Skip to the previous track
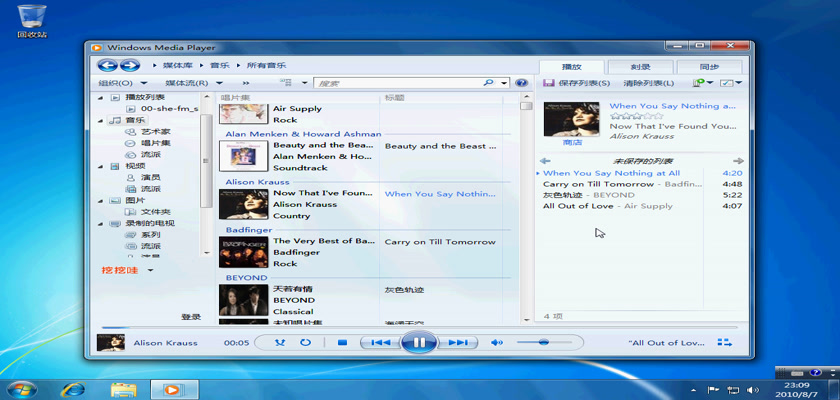This screenshot has width=840, height=400. tap(380, 343)
